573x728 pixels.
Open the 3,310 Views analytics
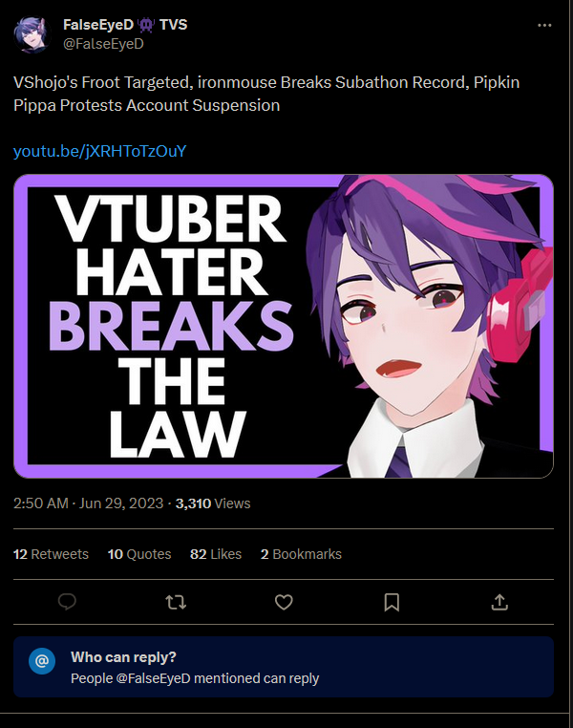[x=213, y=503]
